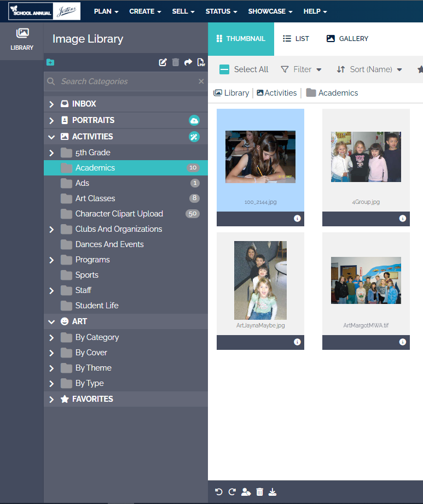Expand the Inbox section

click(x=51, y=104)
